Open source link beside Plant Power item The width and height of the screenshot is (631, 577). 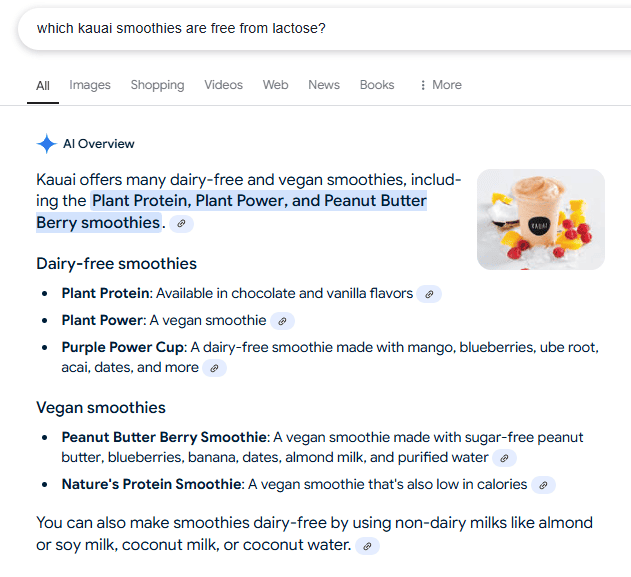(x=283, y=321)
